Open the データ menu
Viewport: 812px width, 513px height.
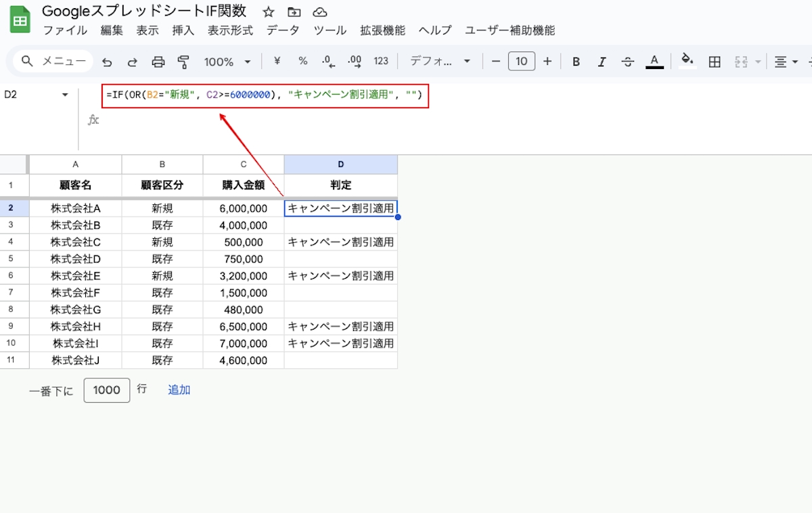pos(283,30)
